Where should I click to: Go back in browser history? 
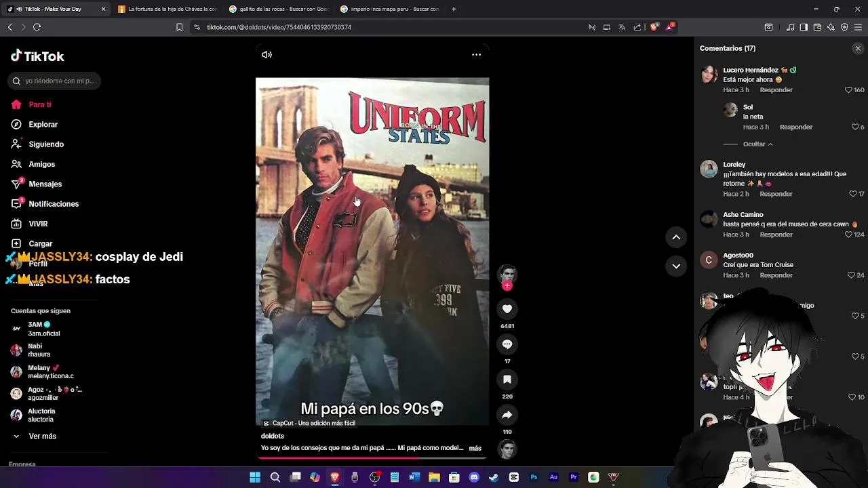9,27
